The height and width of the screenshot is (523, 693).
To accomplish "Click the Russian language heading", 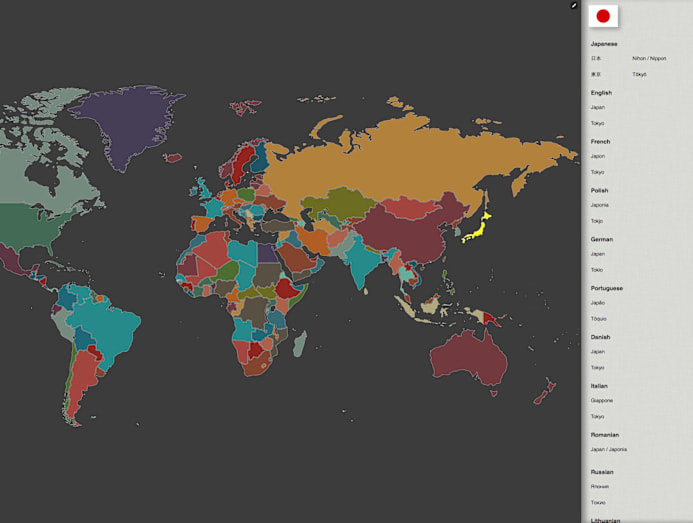I will coord(602,472).
